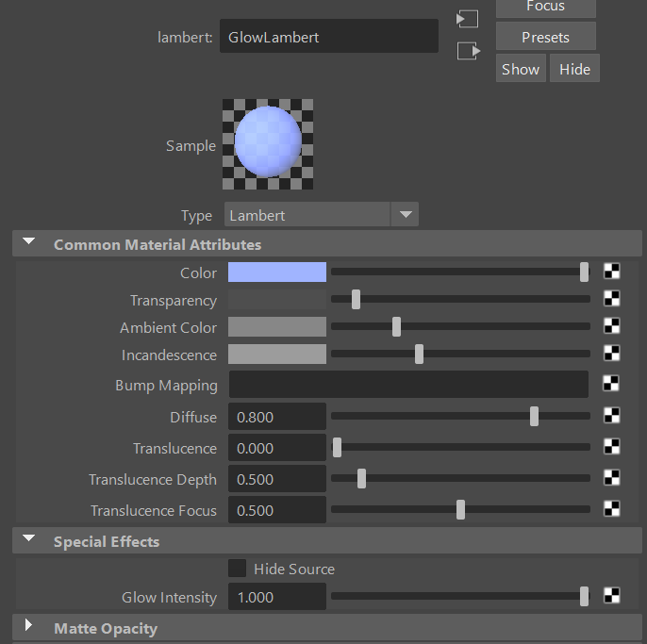Open texture map button for Incandescence

[611, 354]
